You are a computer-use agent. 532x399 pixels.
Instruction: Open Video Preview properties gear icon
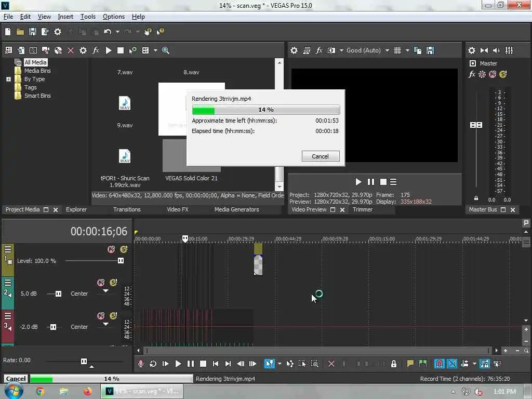(294, 50)
